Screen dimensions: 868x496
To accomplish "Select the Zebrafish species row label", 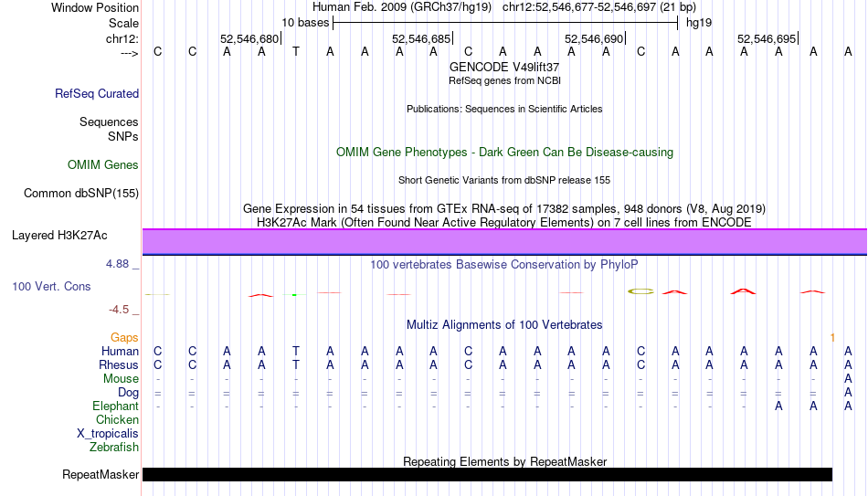I will (114, 448).
